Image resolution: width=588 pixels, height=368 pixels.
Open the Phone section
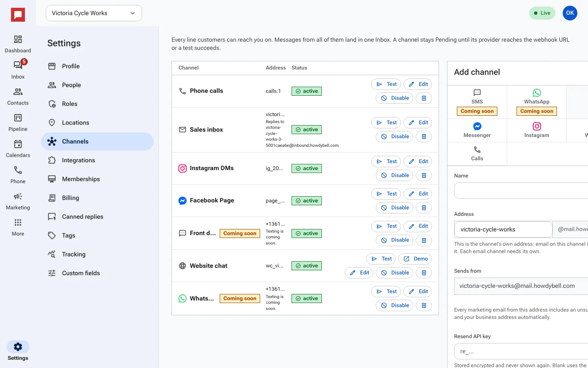(x=18, y=175)
